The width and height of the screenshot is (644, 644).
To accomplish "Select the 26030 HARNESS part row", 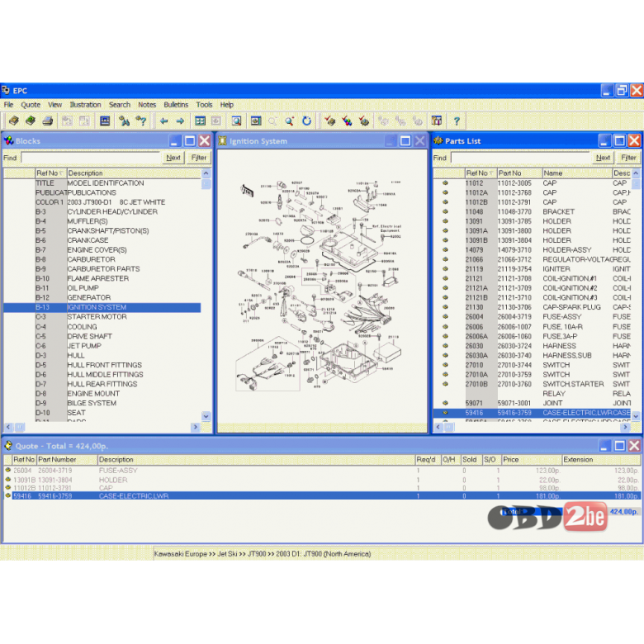I will coord(533,345).
